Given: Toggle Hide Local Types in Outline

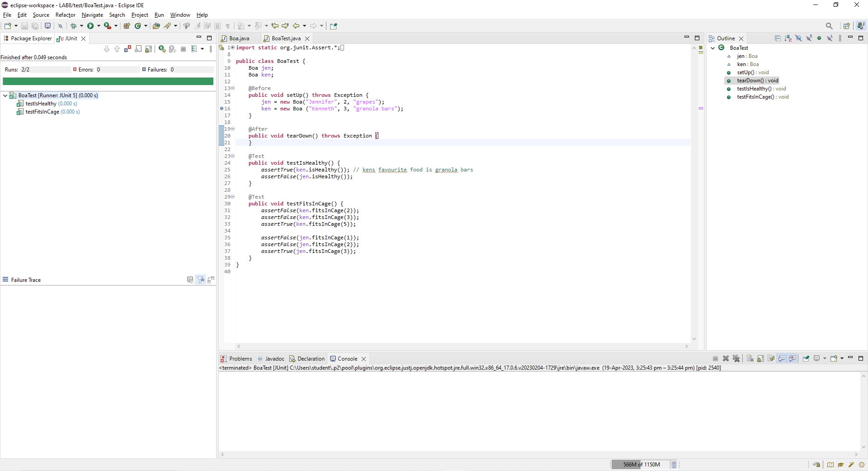Looking at the screenshot, I should click(x=830, y=38).
